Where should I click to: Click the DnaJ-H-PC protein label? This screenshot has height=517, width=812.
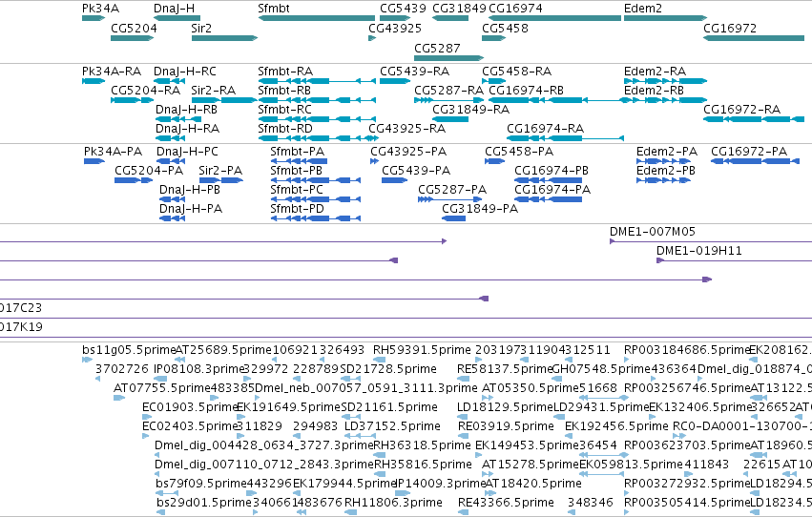pyautogui.click(x=187, y=151)
